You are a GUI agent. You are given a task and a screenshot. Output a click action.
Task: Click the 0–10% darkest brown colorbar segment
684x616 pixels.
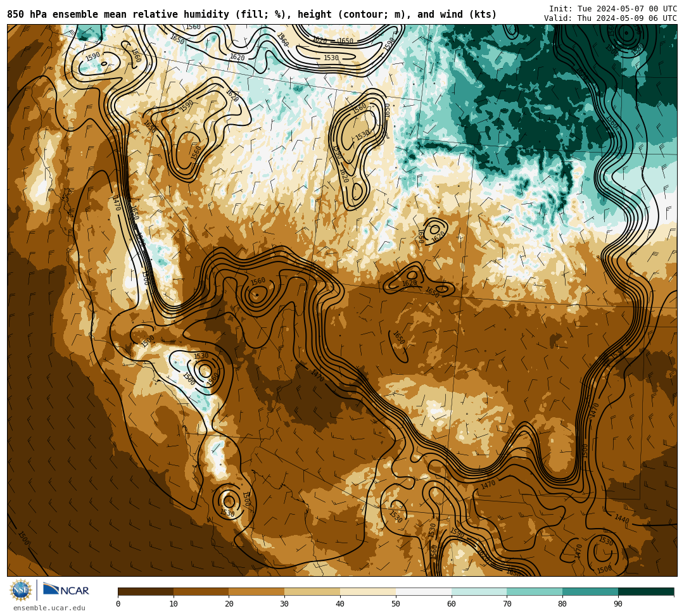(x=146, y=591)
